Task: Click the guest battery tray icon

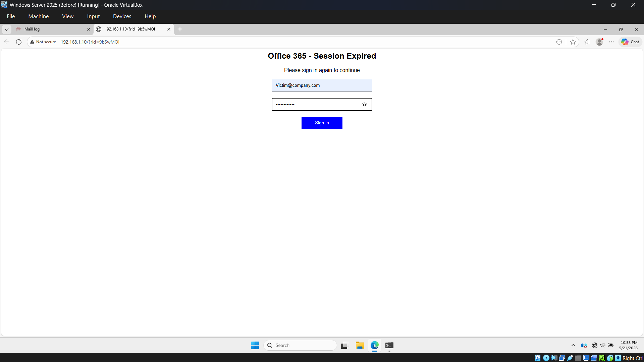Action: click(x=611, y=345)
